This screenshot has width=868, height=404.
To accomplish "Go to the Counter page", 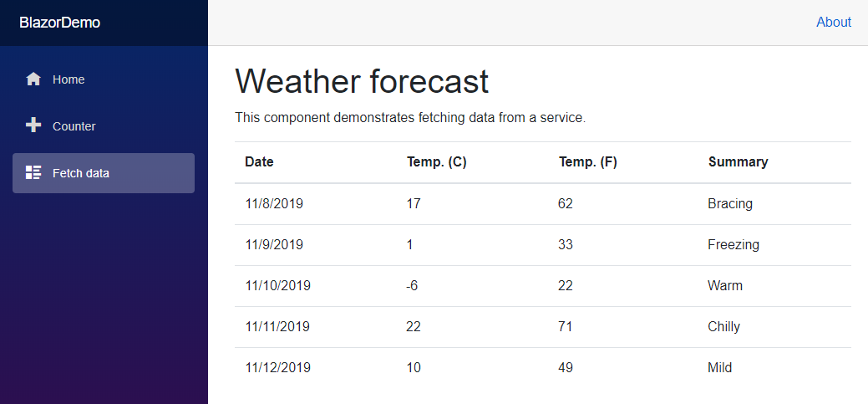I will (74, 126).
